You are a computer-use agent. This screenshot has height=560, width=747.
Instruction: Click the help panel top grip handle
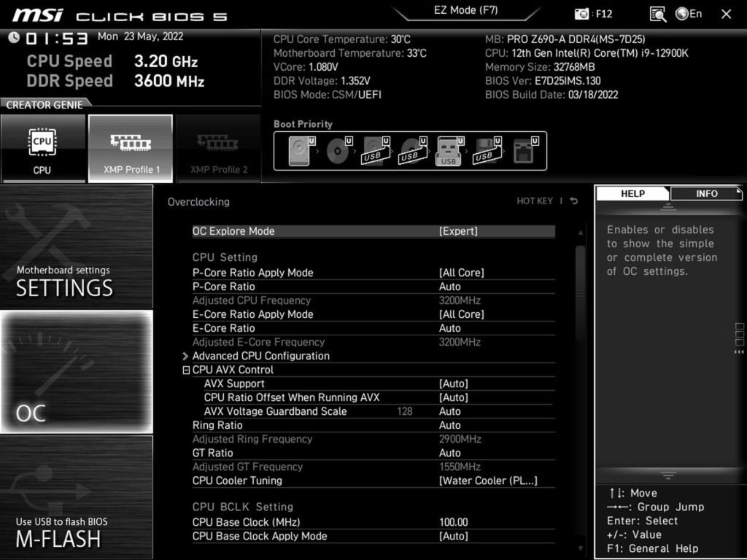click(668, 207)
